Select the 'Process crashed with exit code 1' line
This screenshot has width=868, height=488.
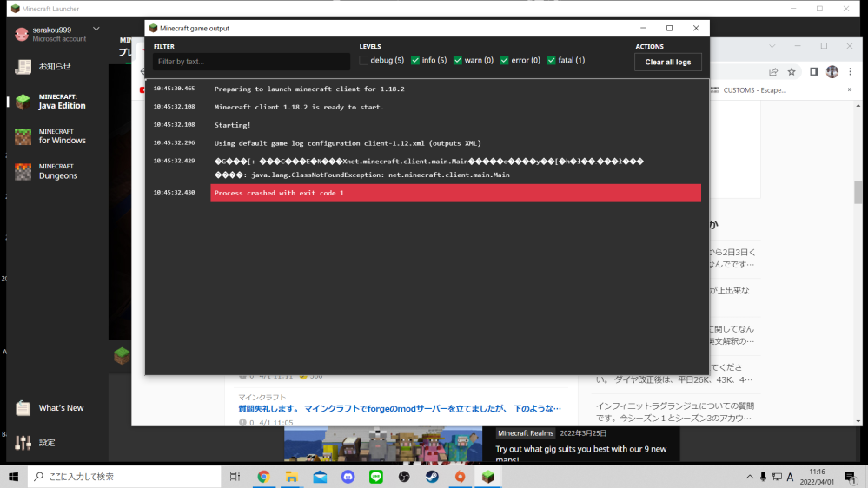[x=455, y=193]
